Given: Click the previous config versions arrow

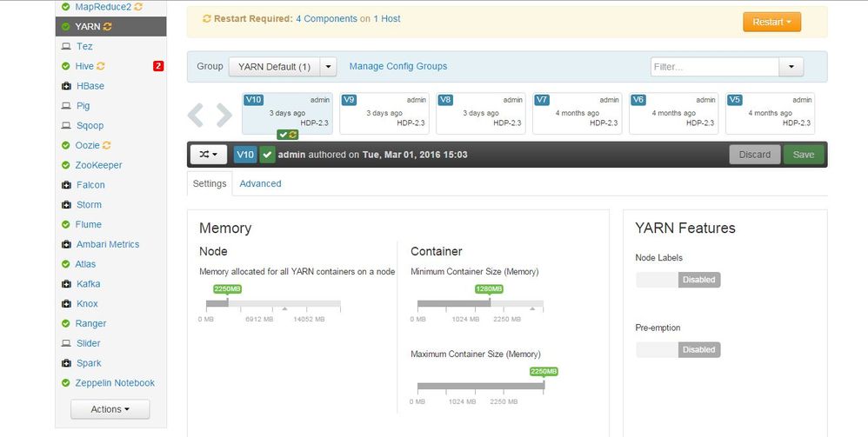Looking at the screenshot, I should pos(196,115).
